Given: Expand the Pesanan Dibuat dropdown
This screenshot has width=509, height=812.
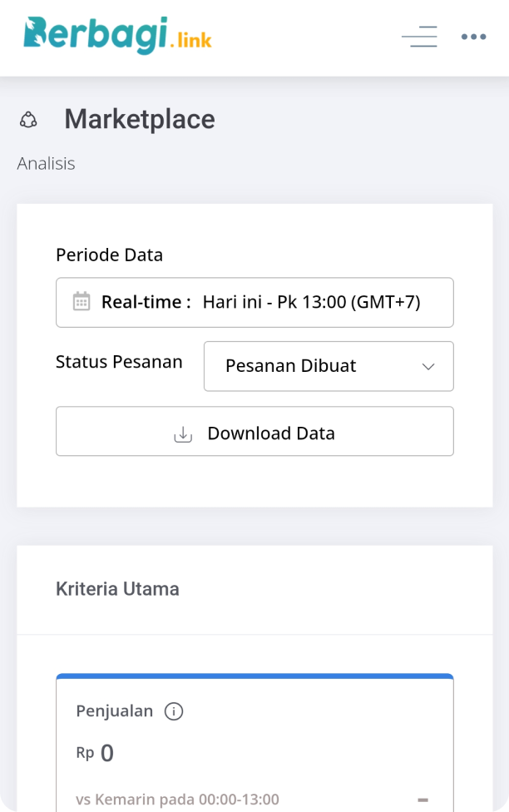Looking at the screenshot, I should click(329, 366).
